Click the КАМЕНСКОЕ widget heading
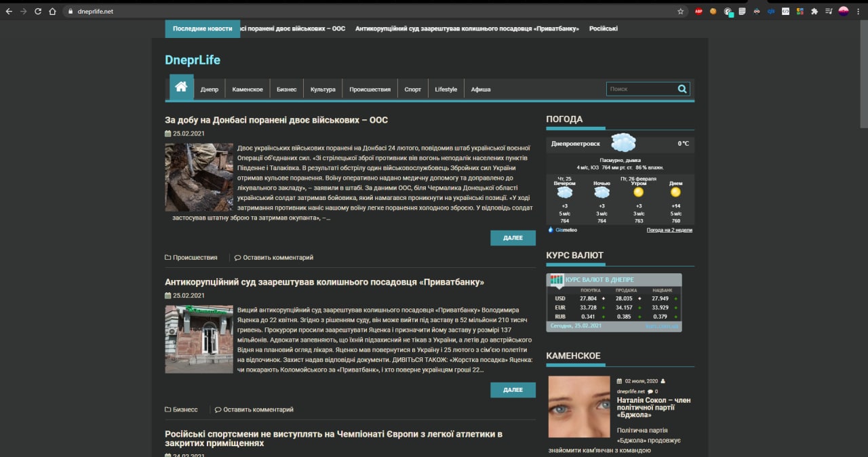 point(573,356)
